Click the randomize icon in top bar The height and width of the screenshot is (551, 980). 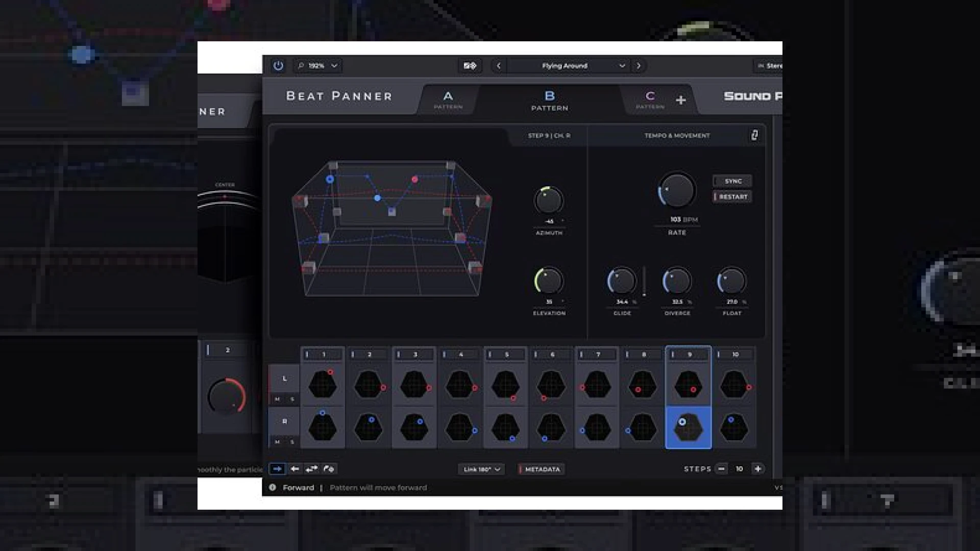click(x=470, y=66)
